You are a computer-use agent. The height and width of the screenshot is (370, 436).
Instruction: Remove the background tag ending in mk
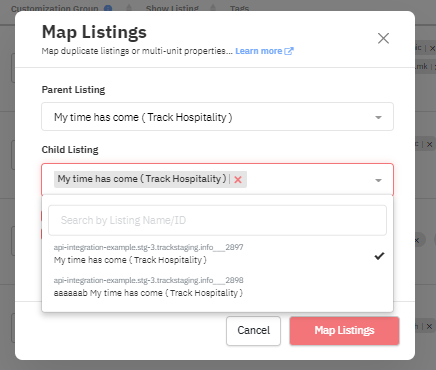(x=435, y=66)
